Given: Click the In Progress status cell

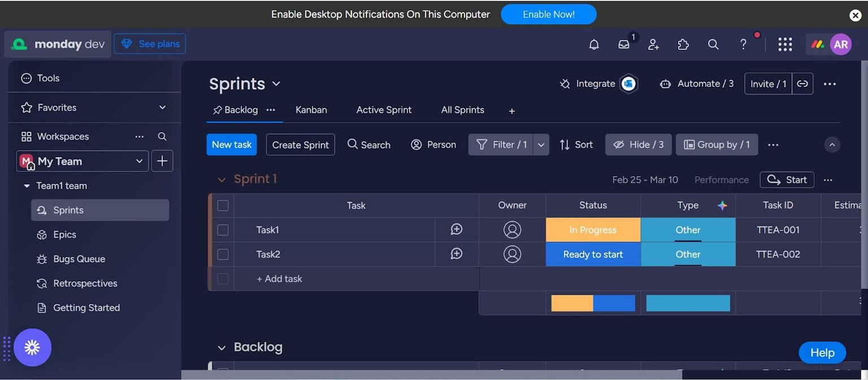Looking at the screenshot, I should click(x=593, y=230).
